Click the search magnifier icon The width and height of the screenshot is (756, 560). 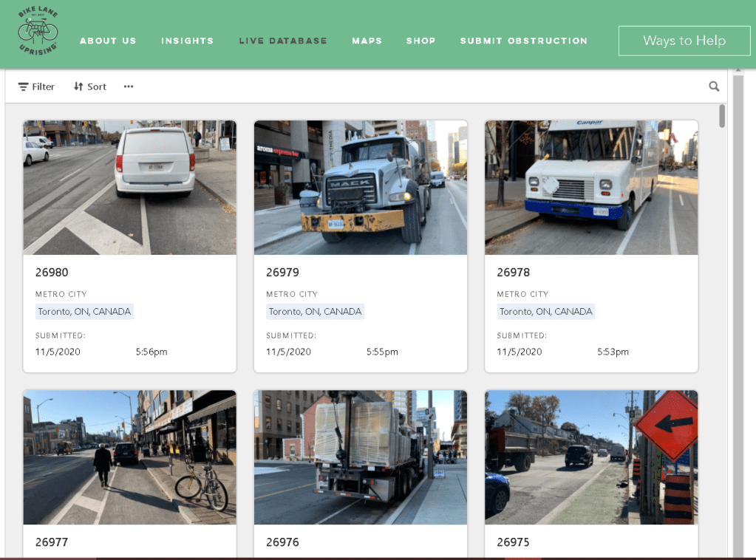(714, 86)
